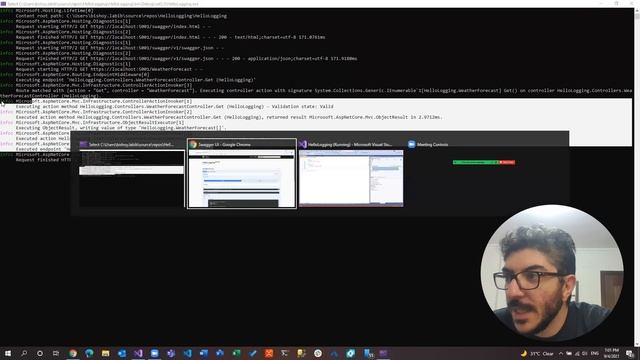Click the 'Executing ObjectResult' log line
The width and height of the screenshot is (640, 360).
[x=120, y=128]
